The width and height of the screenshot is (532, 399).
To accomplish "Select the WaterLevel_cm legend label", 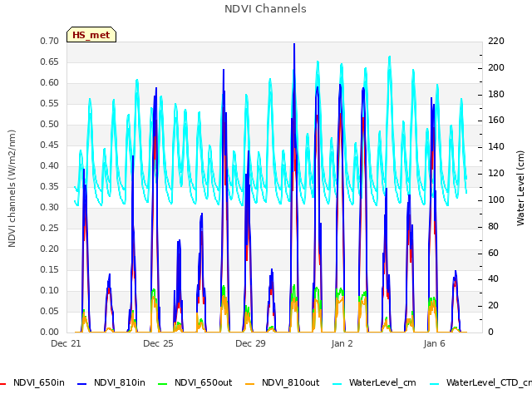I will (x=382, y=382).
